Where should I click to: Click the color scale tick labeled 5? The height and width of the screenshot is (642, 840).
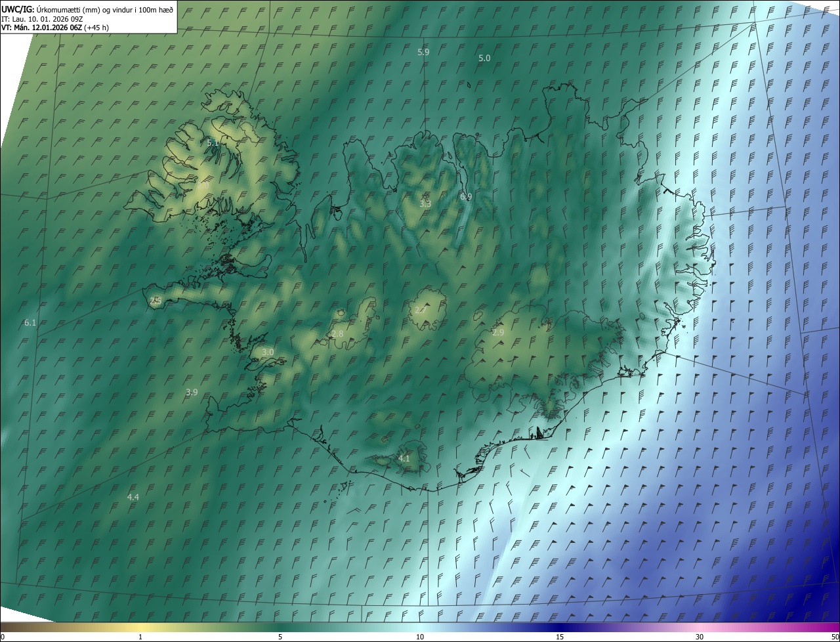tap(280, 637)
